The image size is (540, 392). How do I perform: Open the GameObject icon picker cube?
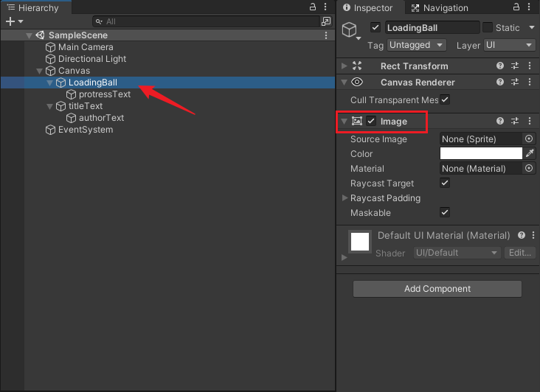[350, 30]
